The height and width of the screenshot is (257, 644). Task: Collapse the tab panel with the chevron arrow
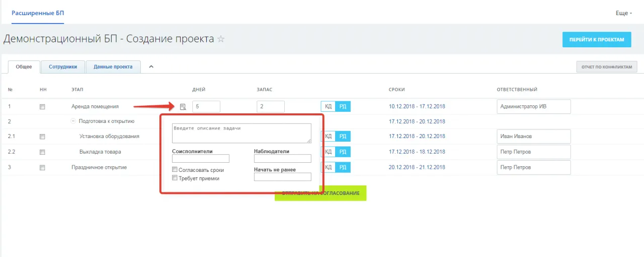[x=150, y=67]
